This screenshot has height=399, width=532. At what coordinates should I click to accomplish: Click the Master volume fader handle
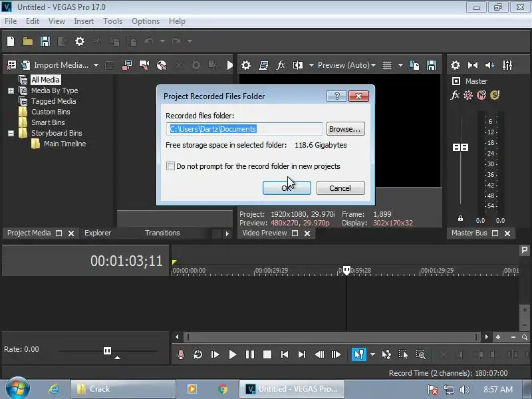point(460,147)
